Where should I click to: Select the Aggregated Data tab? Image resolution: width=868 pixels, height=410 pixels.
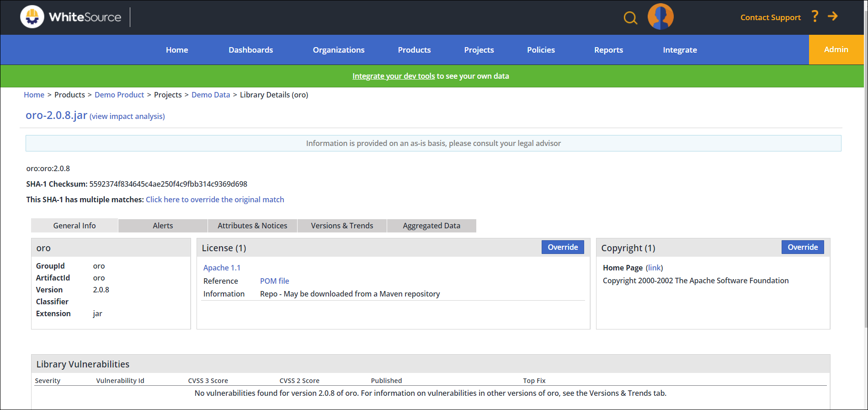point(431,226)
